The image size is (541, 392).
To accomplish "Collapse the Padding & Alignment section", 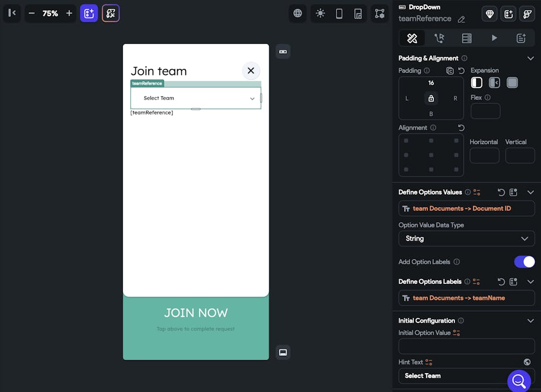I will (531, 58).
